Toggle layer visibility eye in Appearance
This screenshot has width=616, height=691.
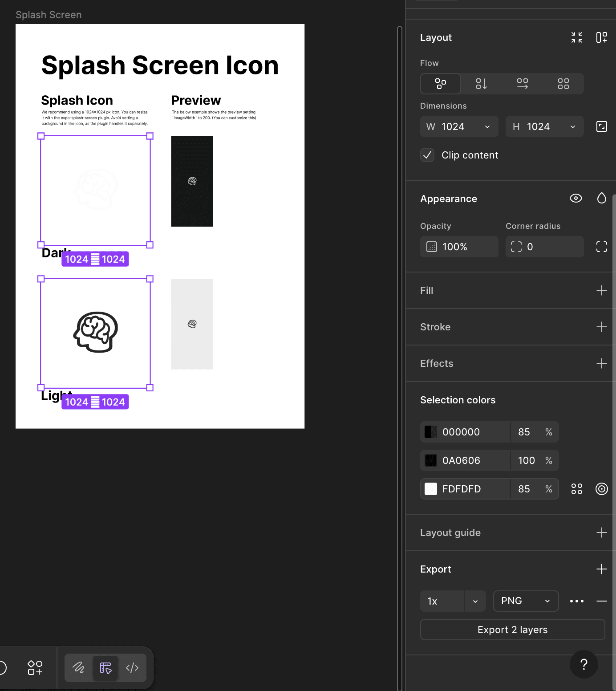(x=576, y=199)
